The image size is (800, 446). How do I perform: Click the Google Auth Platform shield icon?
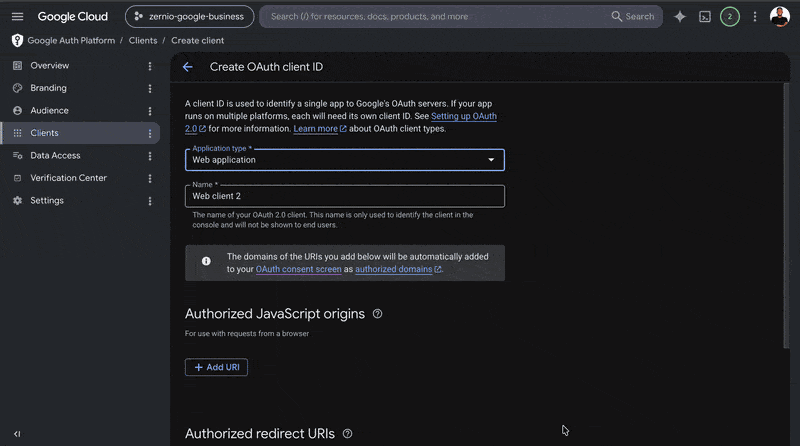[17, 40]
